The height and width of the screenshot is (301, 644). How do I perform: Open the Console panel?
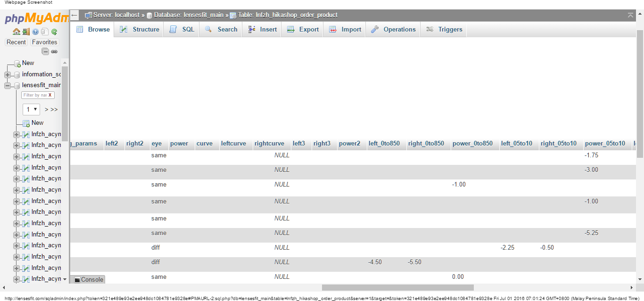click(x=89, y=280)
